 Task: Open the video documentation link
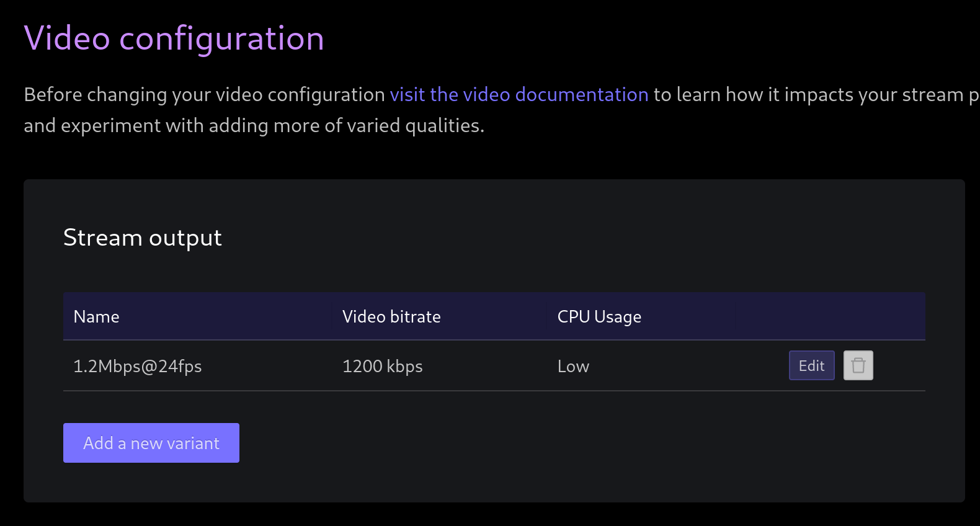[519, 94]
